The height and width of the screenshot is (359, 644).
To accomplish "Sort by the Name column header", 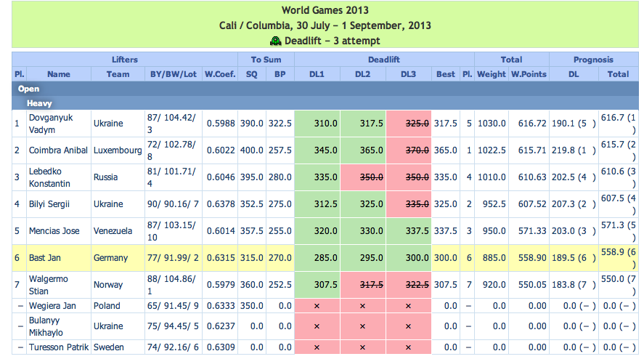I will 59,74.
